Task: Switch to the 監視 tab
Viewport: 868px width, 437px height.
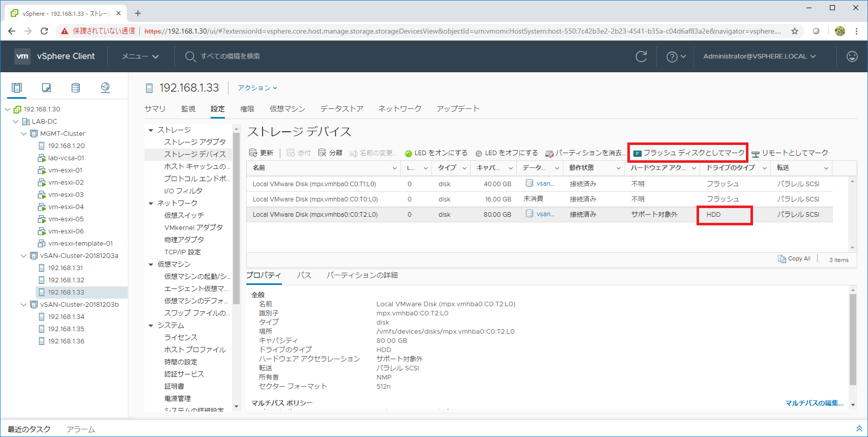Action: (x=188, y=109)
